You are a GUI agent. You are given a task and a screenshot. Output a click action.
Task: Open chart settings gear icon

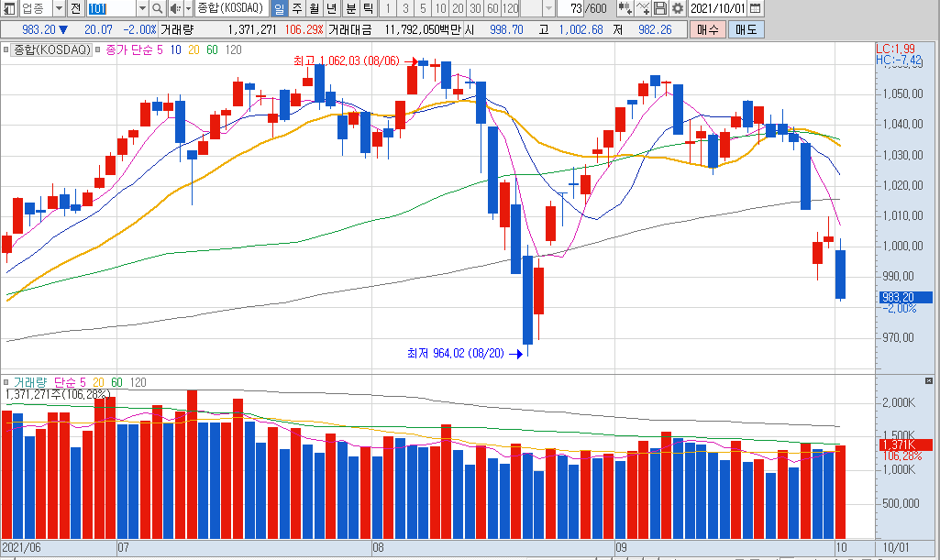coord(678,8)
